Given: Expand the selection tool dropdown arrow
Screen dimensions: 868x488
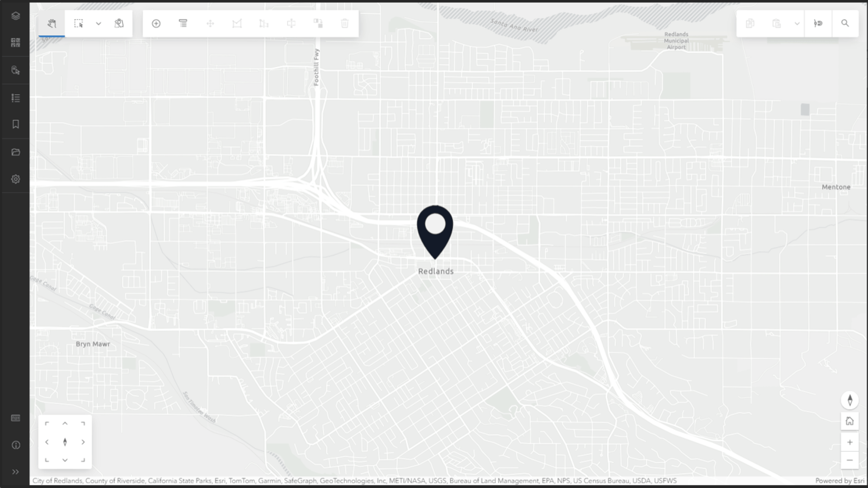Looking at the screenshot, I should pyautogui.click(x=99, y=23).
